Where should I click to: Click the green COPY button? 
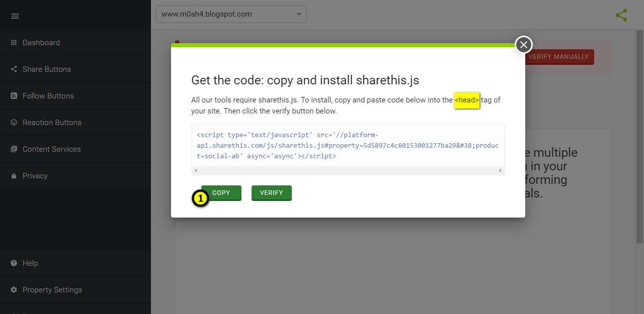(x=221, y=193)
